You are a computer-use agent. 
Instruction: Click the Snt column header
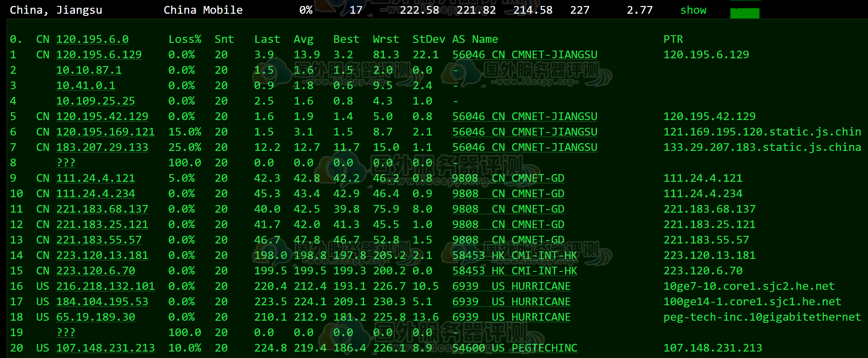click(x=224, y=39)
